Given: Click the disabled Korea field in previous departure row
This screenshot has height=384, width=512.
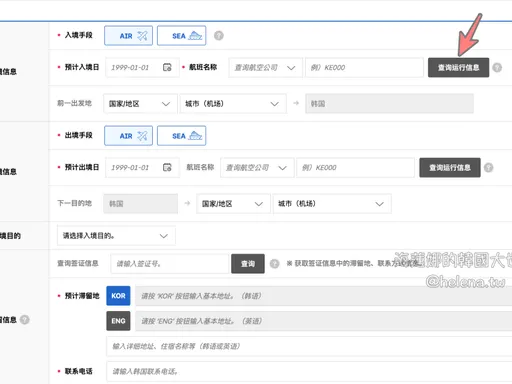Looking at the screenshot, I should 389,104.
